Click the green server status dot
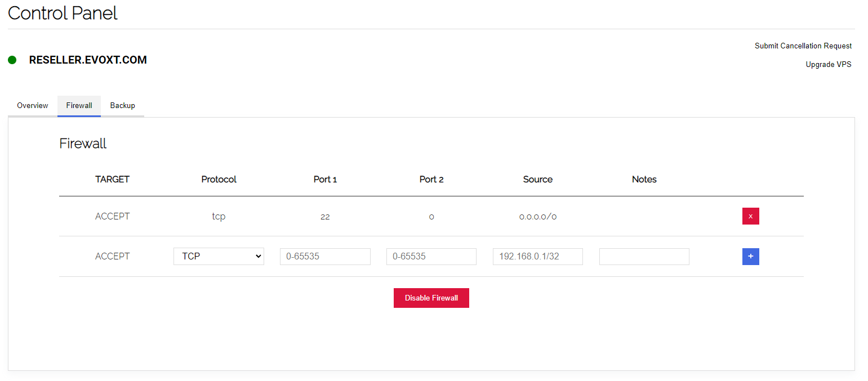 coord(12,60)
